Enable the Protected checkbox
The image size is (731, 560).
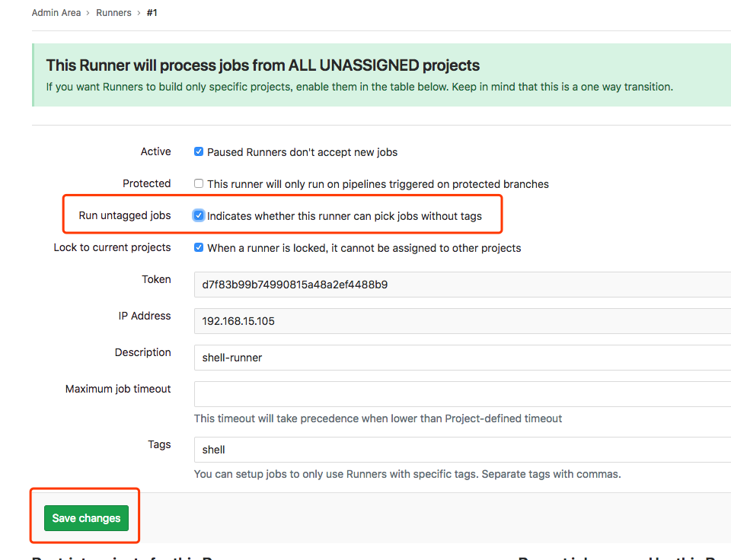pos(199,184)
